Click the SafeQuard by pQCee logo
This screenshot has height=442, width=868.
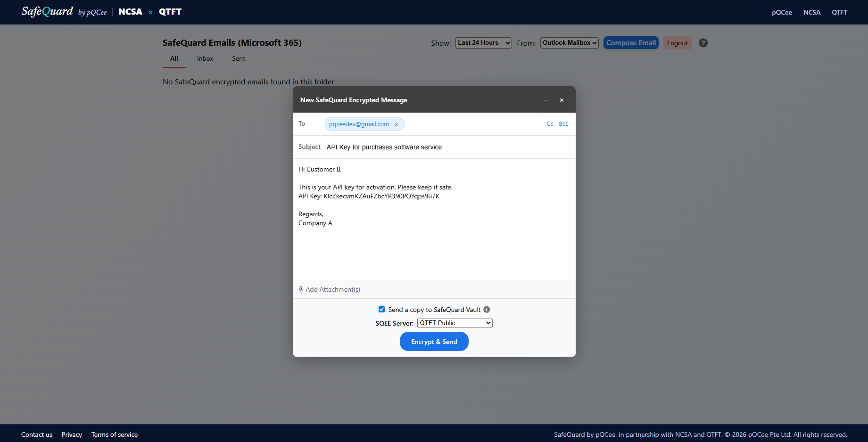click(x=64, y=11)
